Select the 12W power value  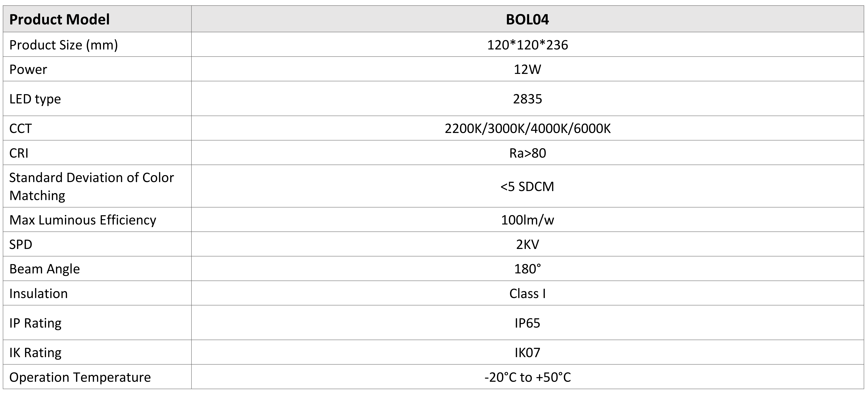coord(527,69)
